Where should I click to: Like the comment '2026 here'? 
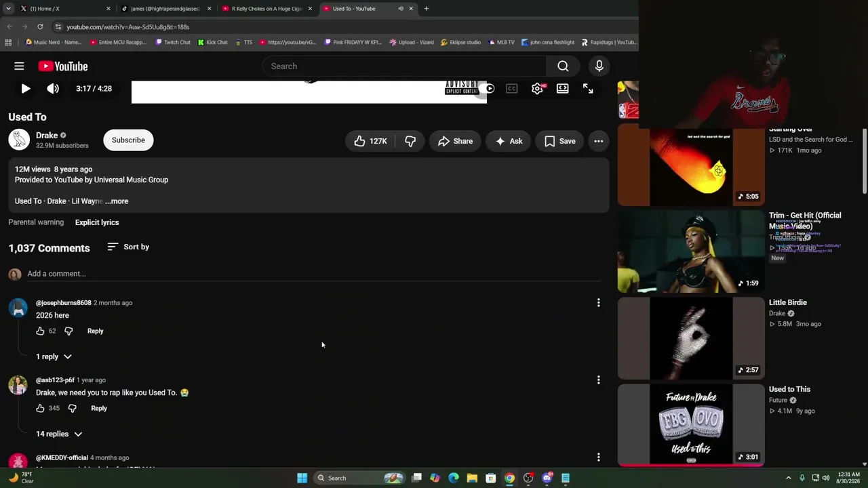point(40,331)
